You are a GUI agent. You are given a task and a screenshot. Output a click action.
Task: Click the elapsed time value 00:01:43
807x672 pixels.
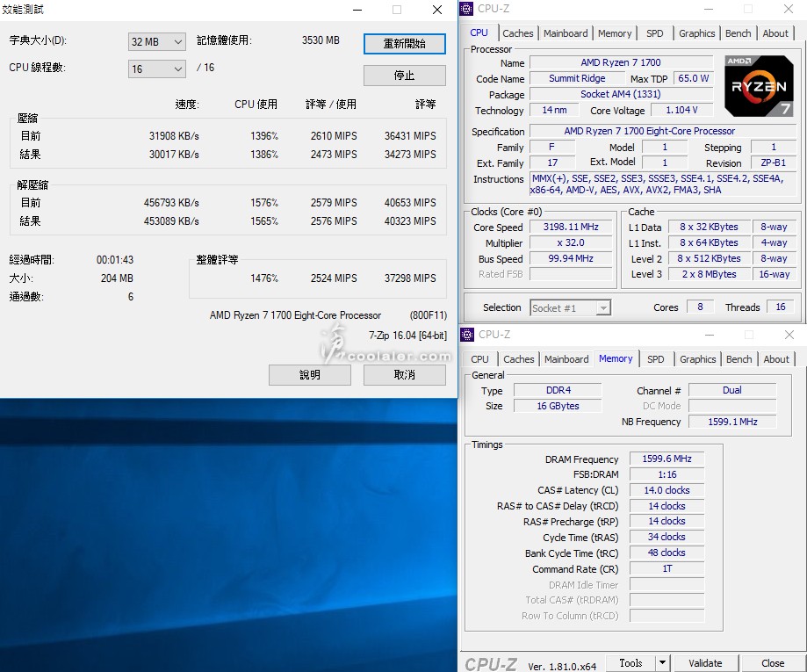(115, 260)
